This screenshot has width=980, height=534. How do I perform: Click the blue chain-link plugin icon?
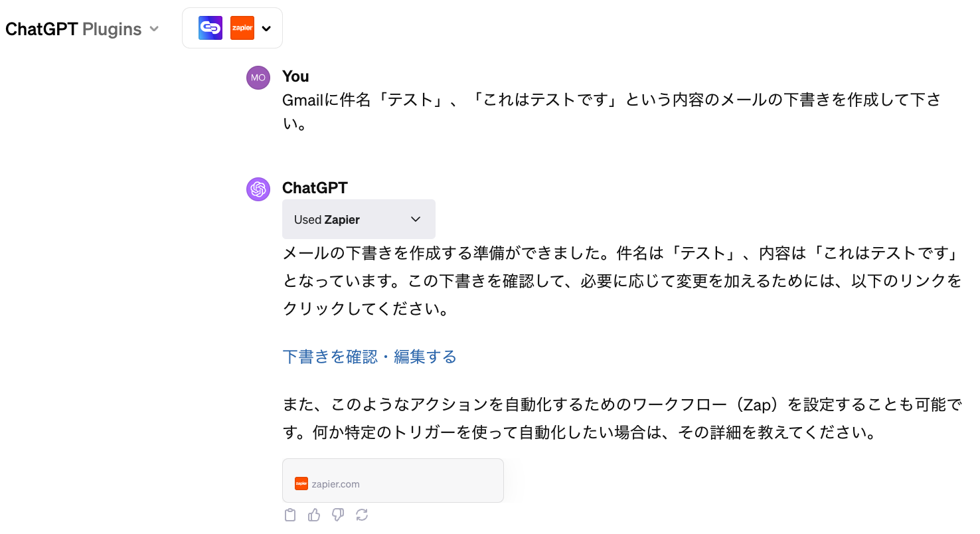tap(210, 28)
